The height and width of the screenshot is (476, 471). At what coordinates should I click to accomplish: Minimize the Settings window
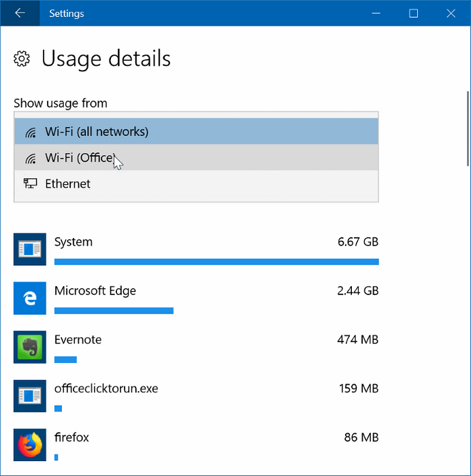tap(376, 14)
